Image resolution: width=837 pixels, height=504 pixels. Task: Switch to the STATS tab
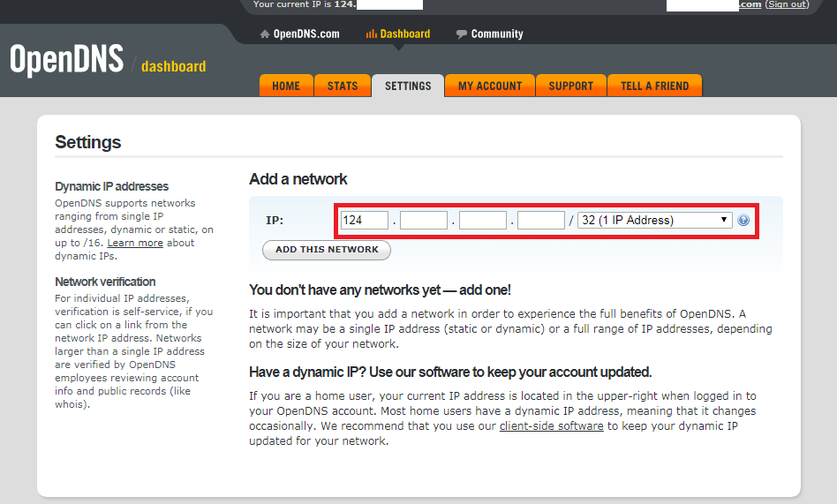343,86
